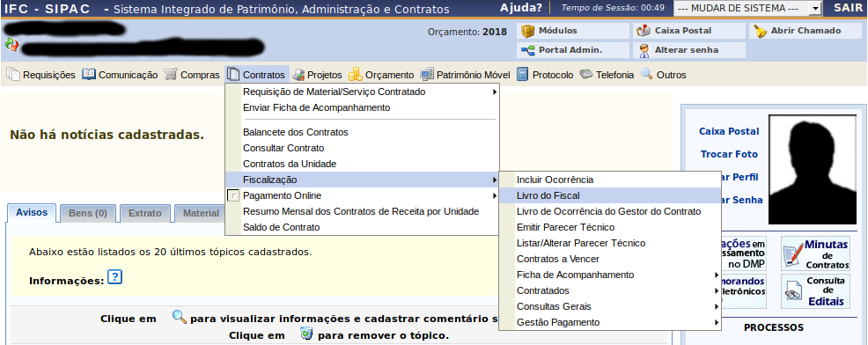The height and width of the screenshot is (345, 868).
Task: Click the Alterar senha user icon
Action: 644,50
